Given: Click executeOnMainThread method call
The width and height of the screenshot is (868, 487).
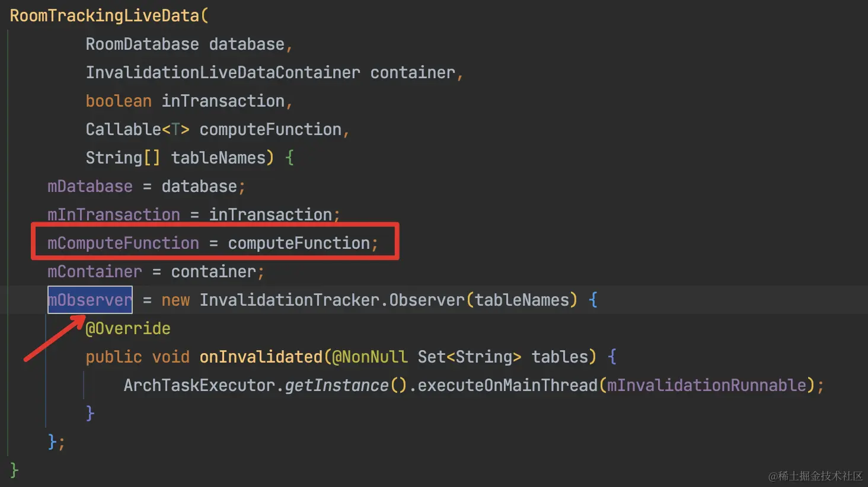Looking at the screenshot, I should 508,385.
